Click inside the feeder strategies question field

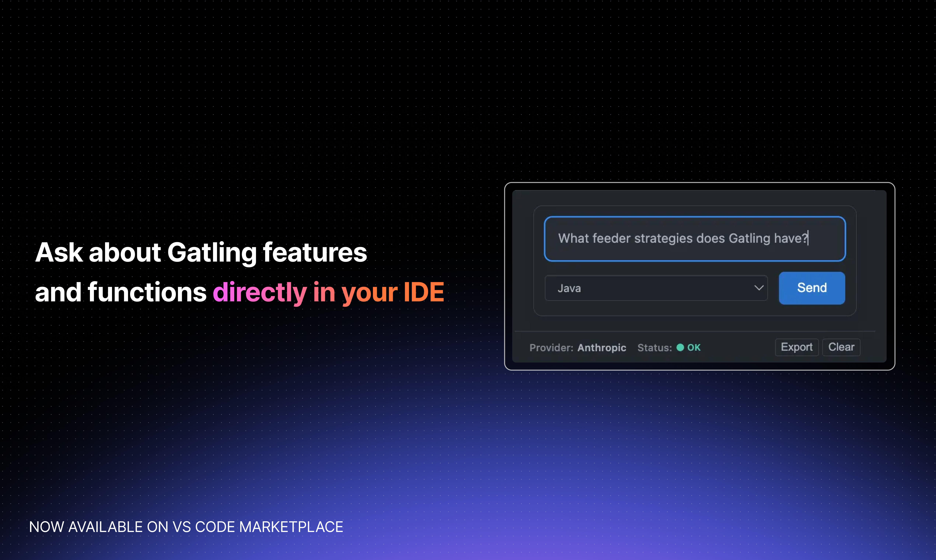point(694,239)
